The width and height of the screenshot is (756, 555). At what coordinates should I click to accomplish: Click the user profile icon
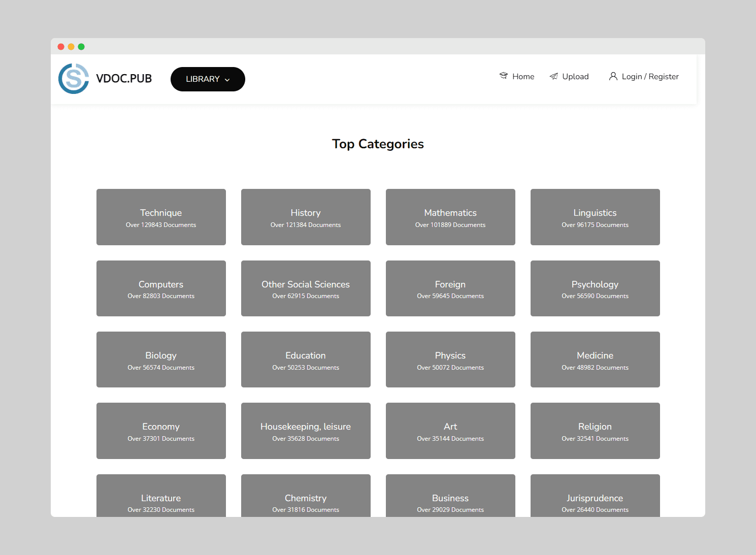(x=613, y=76)
